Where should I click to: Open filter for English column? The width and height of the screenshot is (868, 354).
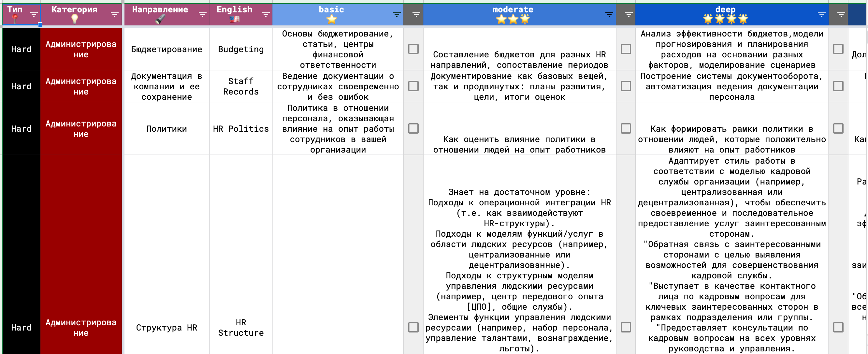(266, 14)
